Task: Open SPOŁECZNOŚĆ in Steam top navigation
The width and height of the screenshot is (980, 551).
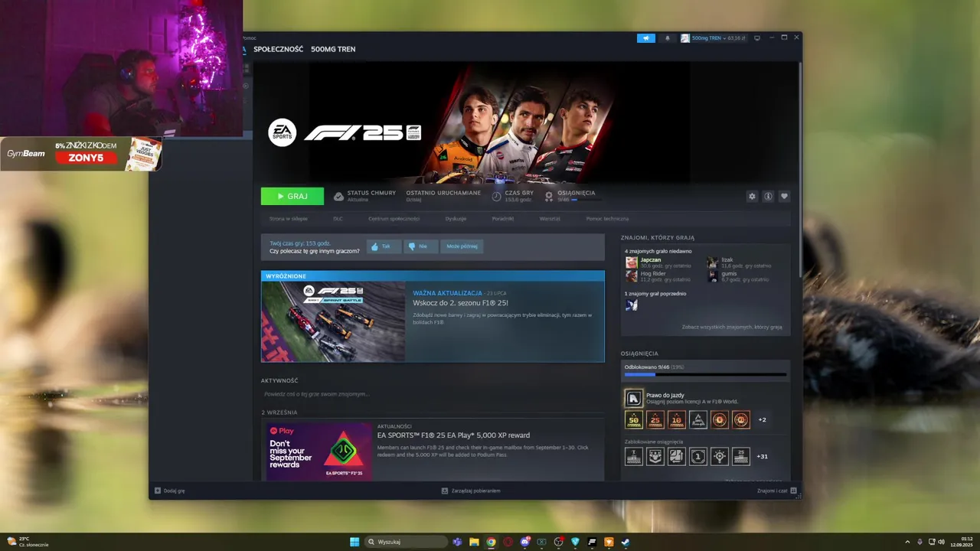Action: (x=278, y=49)
